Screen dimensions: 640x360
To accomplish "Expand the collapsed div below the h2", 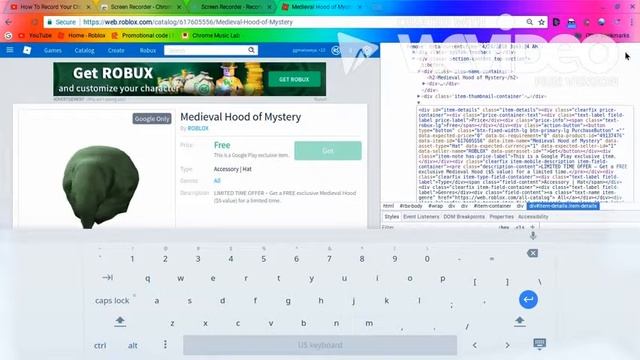I will (424, 84).
